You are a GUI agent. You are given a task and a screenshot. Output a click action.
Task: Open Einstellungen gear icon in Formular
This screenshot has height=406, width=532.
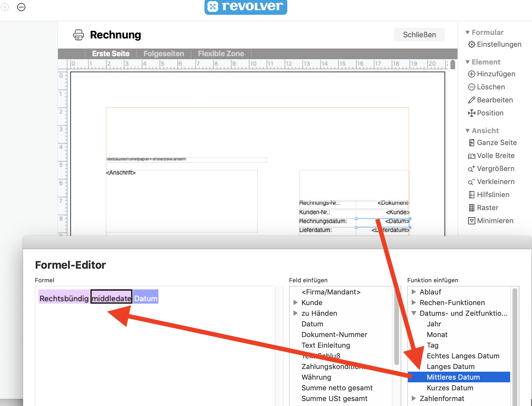pos(471,44)
